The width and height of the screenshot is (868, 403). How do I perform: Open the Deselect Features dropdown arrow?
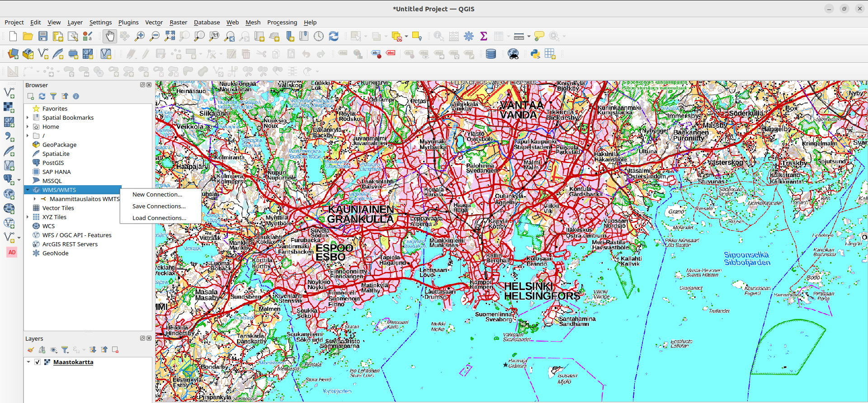(406, 36)
